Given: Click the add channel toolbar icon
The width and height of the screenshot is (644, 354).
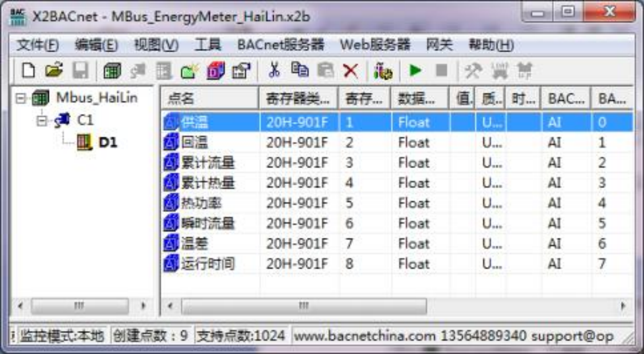Looking at the screenshot, I should 138,70.
